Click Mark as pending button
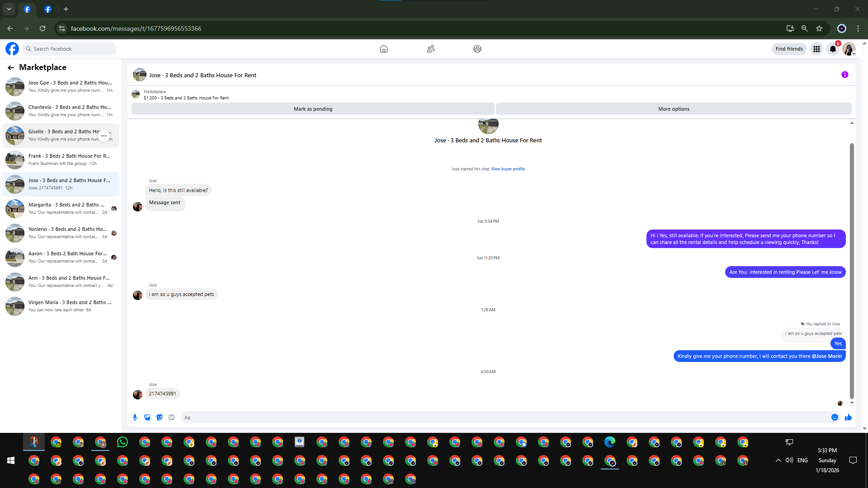Screen dimensions: 868x488 click(x=313, y=109)
